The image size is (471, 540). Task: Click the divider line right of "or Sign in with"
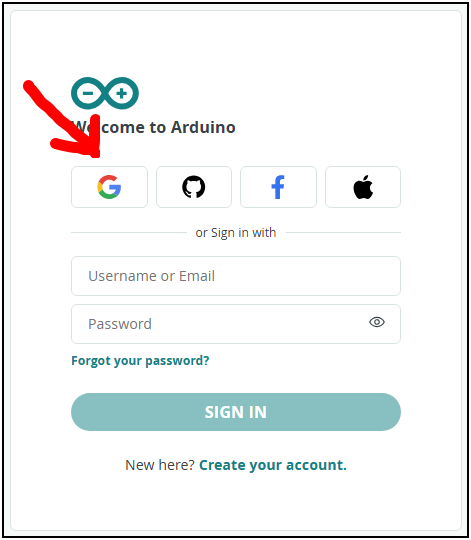[x=343, y=232]
